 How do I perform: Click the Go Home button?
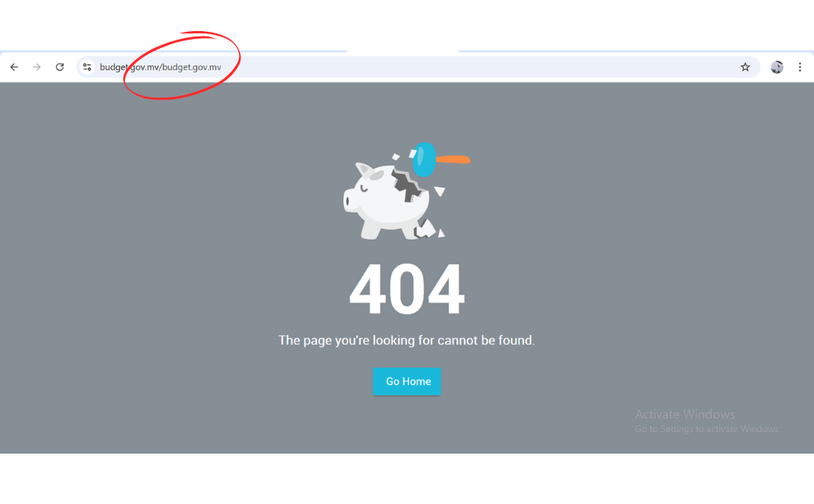407,381
